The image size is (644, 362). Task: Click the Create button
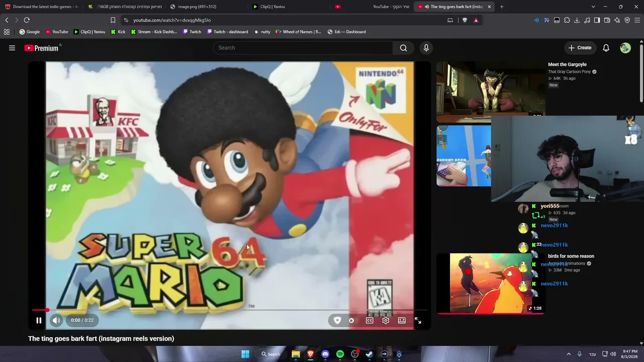(580, 48)
